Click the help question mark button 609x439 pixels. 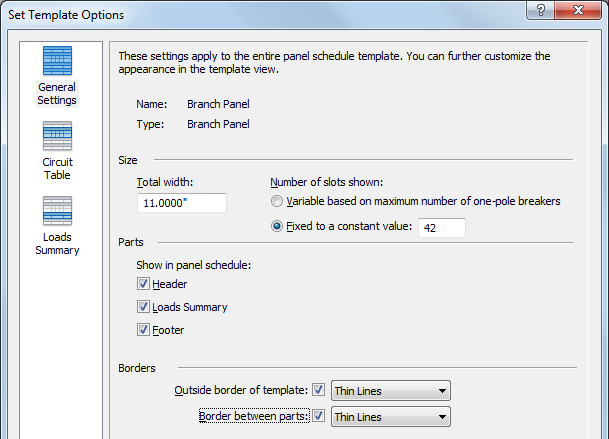[541, 10]
